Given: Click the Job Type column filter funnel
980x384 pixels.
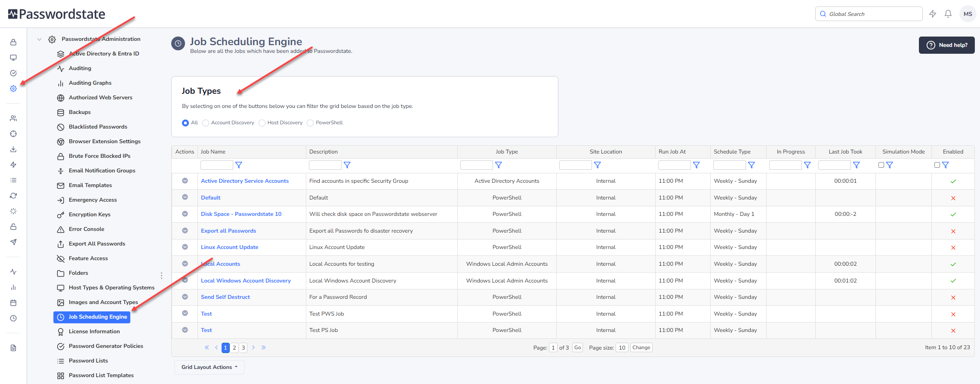Looking at the screenshot, I should point(499,165).
